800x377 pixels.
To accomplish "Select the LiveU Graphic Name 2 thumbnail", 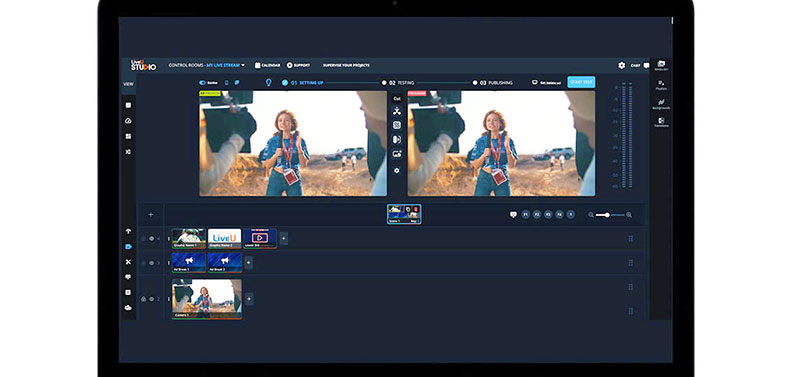I will click(x=224, y=238).
